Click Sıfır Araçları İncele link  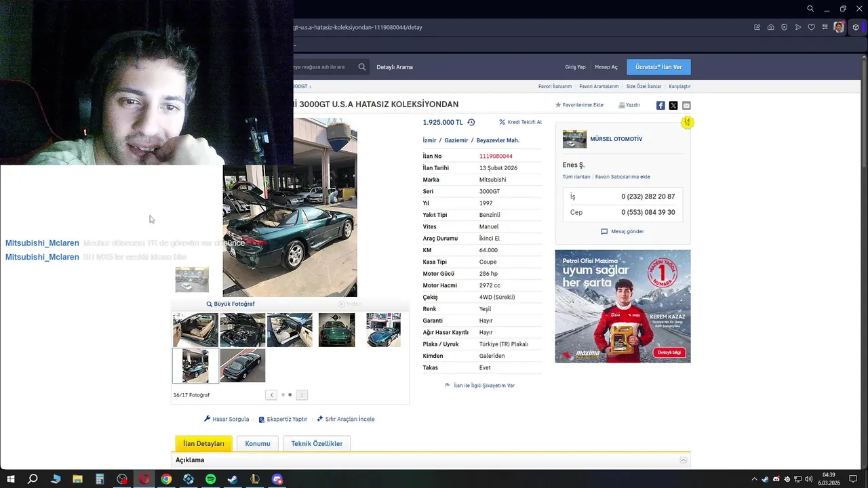pyautogui.click(x=345, y=419)
